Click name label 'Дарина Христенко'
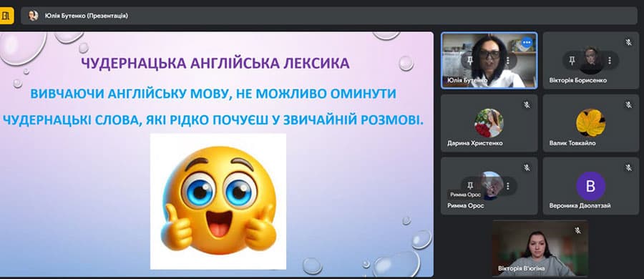The width and height of the screenshot is (644, 279). 475,143
